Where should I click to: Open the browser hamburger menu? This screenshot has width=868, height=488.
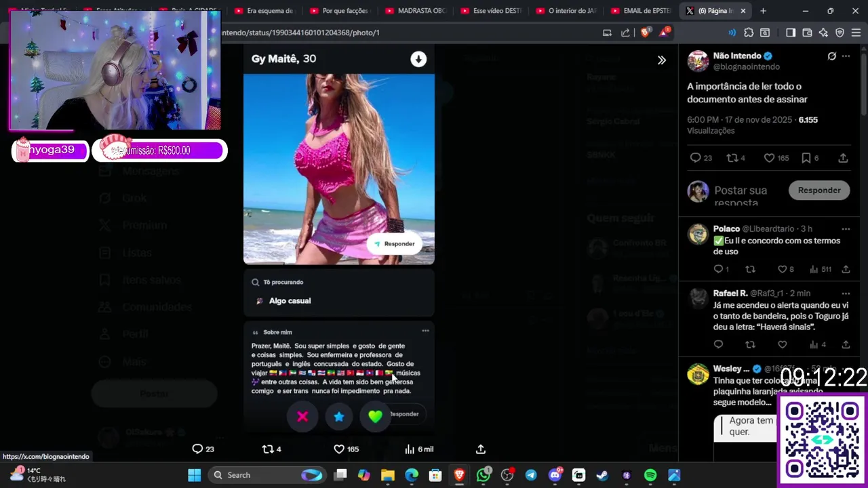click(856, 33)
